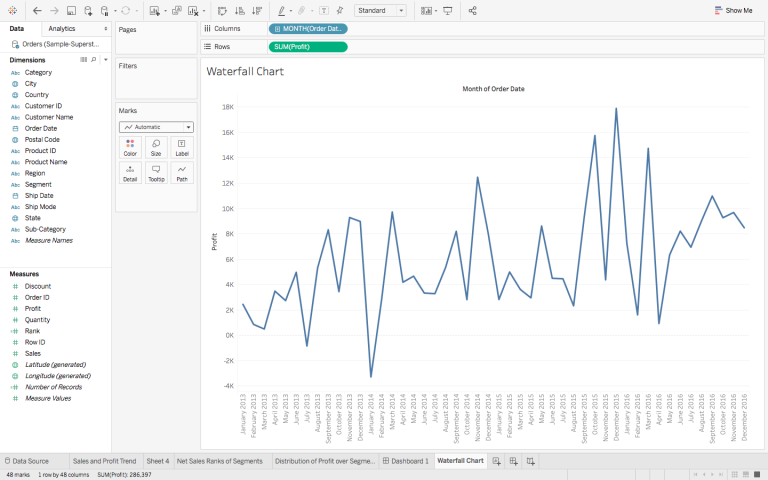Click the Show Me button
Viewport: 768px width, 480px height.
733,10
